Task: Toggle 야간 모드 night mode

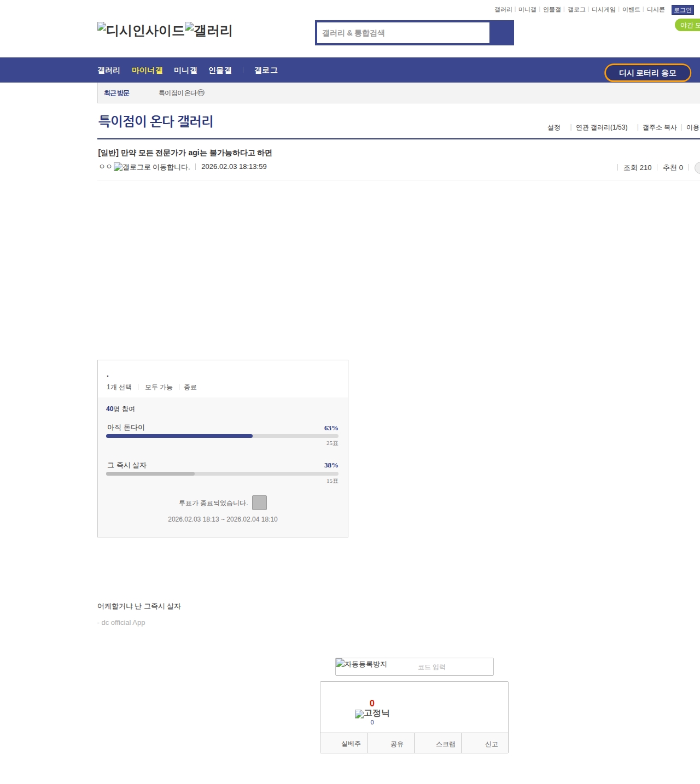Action: click(688, 25)
